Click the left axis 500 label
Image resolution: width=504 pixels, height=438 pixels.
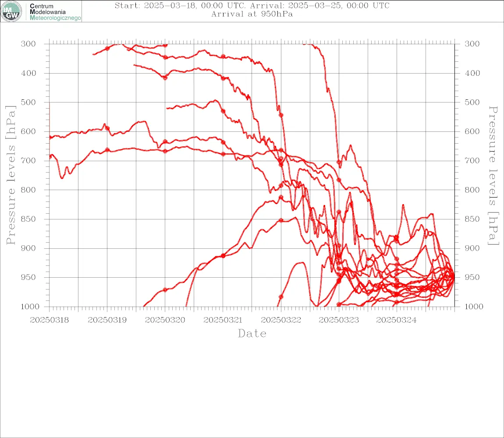pos(28,102)
